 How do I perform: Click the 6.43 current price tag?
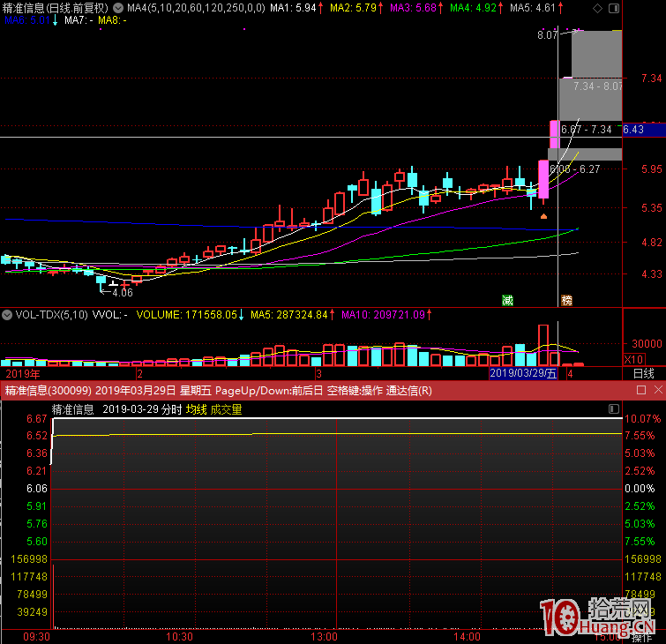(644, 130)
